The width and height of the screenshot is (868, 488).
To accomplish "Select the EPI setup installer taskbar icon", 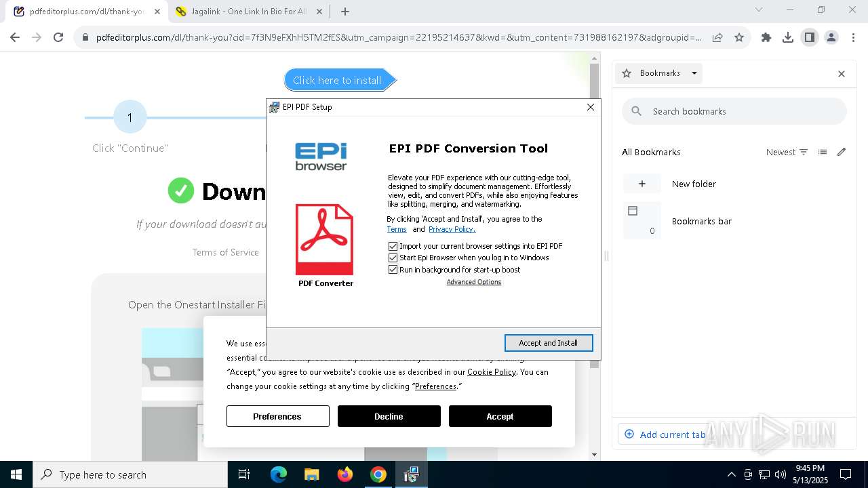I will 412,474.
